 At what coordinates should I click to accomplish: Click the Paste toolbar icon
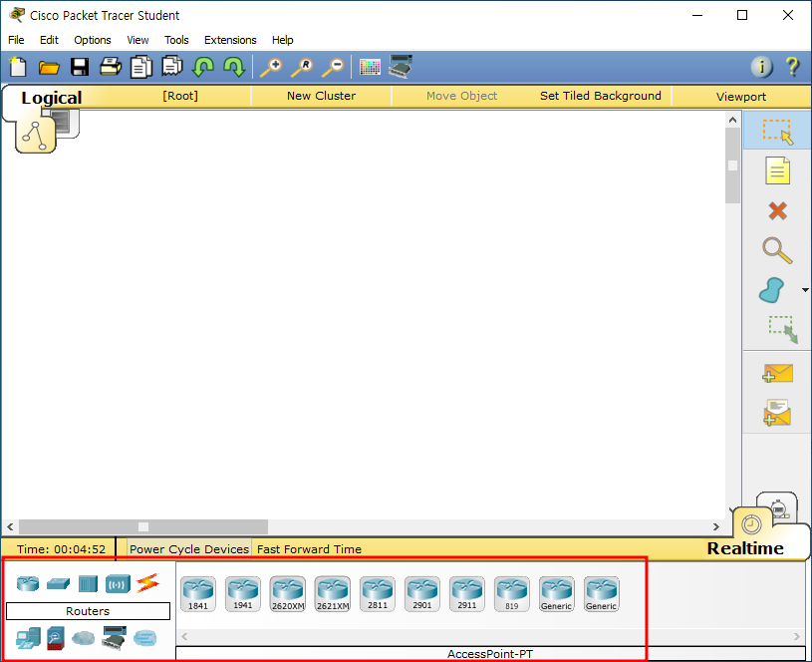(x=172, y=67)
